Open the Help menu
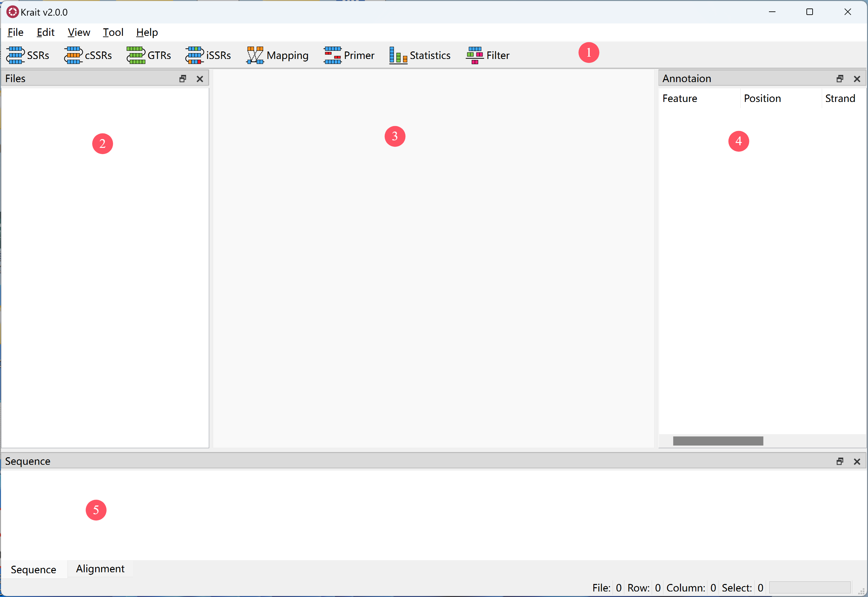Image resolution: width=868 pixels, height=597 pixels. tap(147, 32)
